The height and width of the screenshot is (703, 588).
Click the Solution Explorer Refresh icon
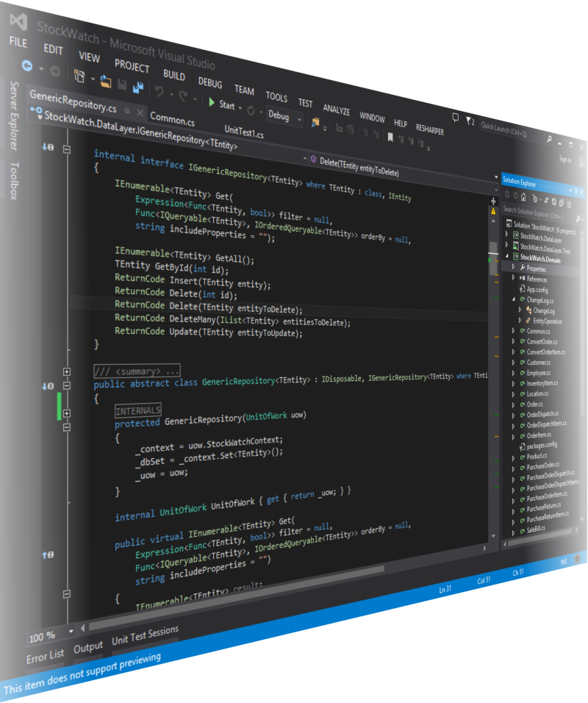554,201
